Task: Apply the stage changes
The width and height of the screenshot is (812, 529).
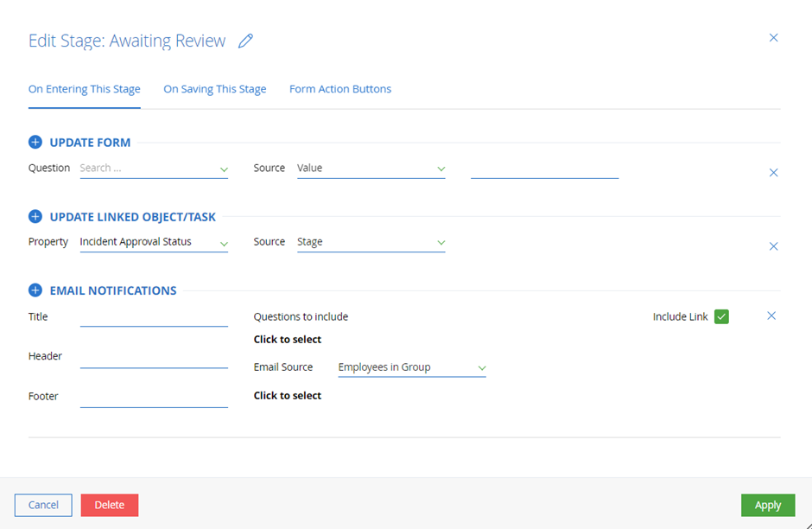Action: coord(767,505)
